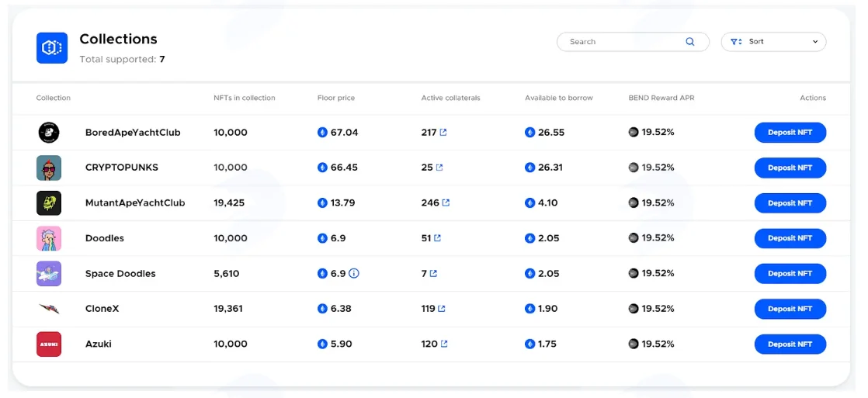The image size is (868, 398).
Task: Click the search magnifier icon
Action: (x=689, y=42)
